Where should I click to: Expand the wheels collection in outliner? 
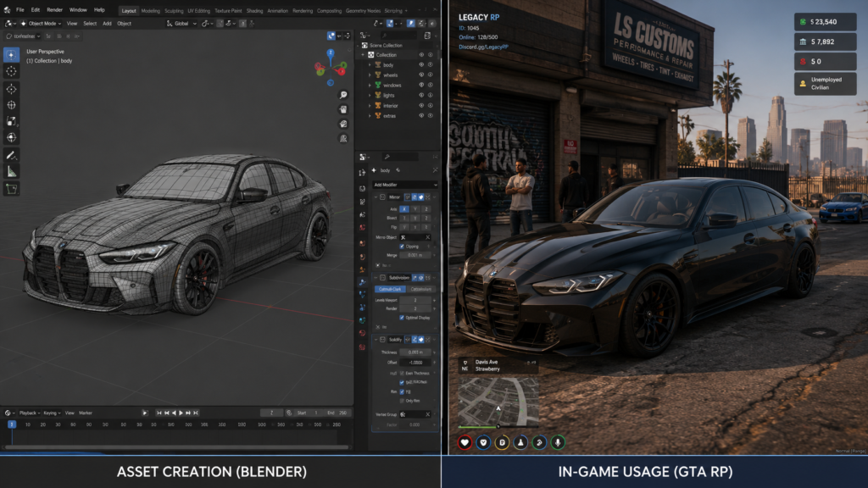(x=370, y=75)
